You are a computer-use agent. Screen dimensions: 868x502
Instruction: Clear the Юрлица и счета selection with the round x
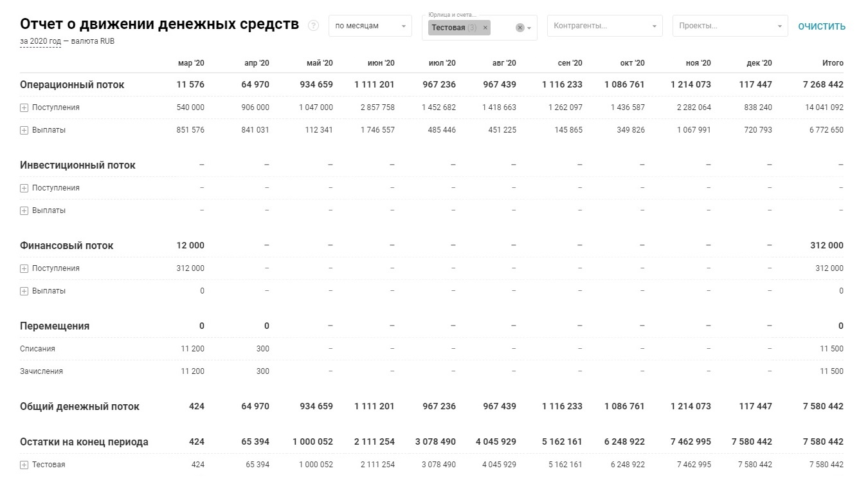(520, 28)
